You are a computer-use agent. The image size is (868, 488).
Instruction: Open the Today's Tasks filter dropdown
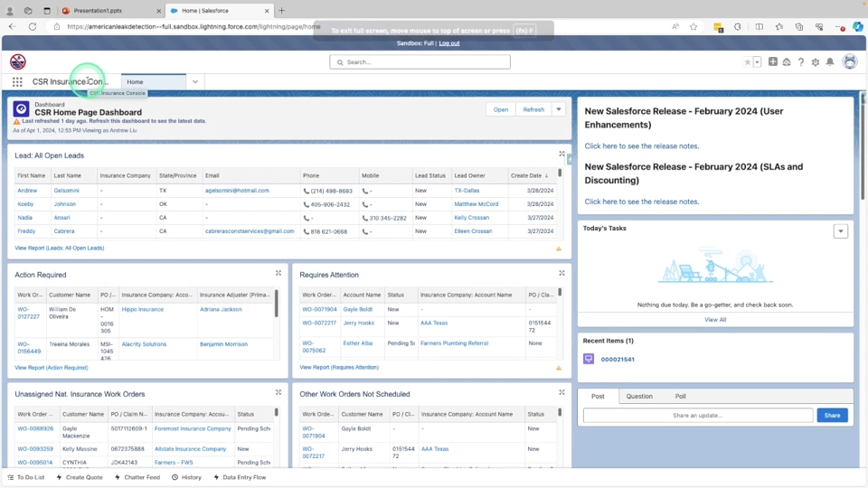[x=840, y=231]
